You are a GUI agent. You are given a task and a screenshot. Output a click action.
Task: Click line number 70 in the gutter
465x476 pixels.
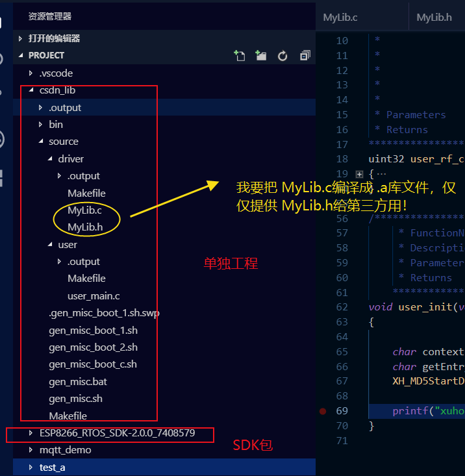tap(342, 426)
